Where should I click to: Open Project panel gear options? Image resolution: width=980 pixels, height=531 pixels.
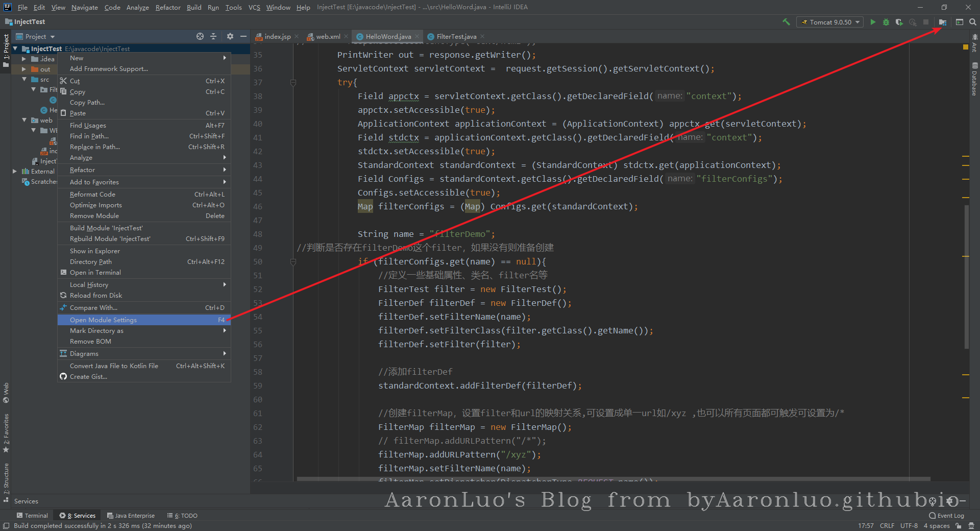coord(230,36)
